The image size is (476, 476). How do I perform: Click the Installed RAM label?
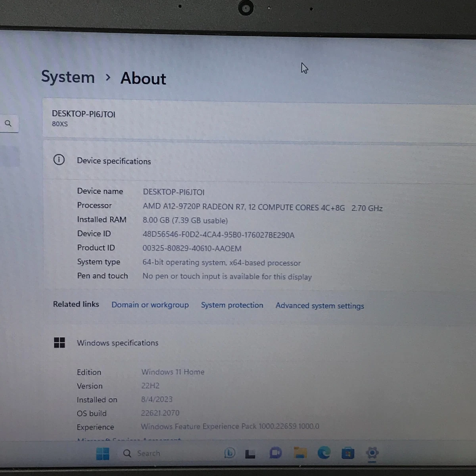click(102, 219)
